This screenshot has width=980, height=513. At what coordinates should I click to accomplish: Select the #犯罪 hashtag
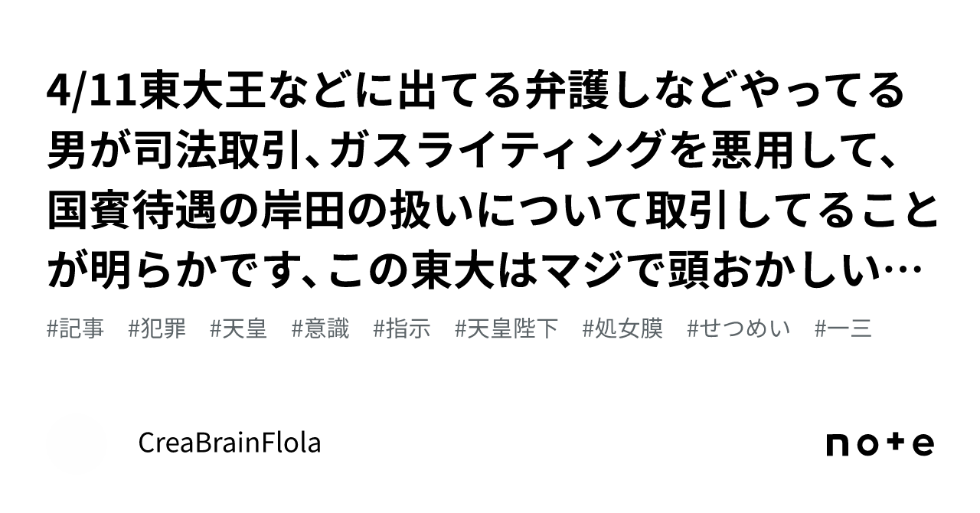pyautogui.click(x=157, y=329)
